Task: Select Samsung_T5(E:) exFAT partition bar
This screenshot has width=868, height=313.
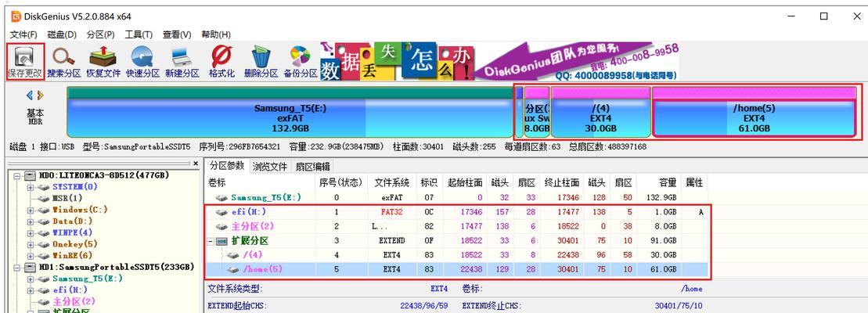Action: pyautogui.click(x=290, y=112)
